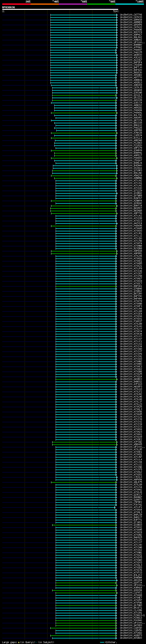The height and width of the screenshot is (644, 146).
Task: Click the red 20% identity legend bar
Action: pyautogui.click(x=16, y=4)
